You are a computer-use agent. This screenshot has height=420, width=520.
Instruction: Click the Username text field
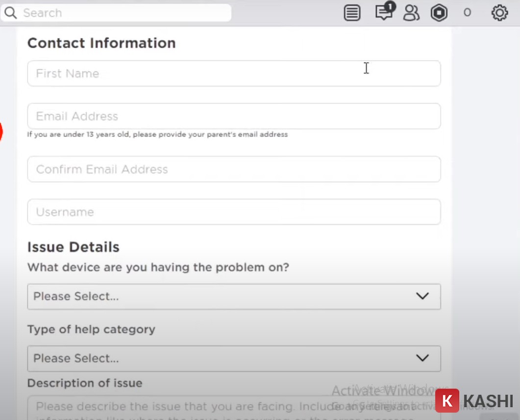tap(234, 212)
